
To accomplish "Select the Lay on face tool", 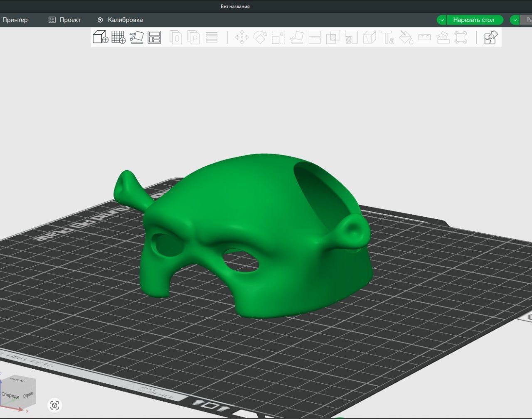I will [296, 37].
